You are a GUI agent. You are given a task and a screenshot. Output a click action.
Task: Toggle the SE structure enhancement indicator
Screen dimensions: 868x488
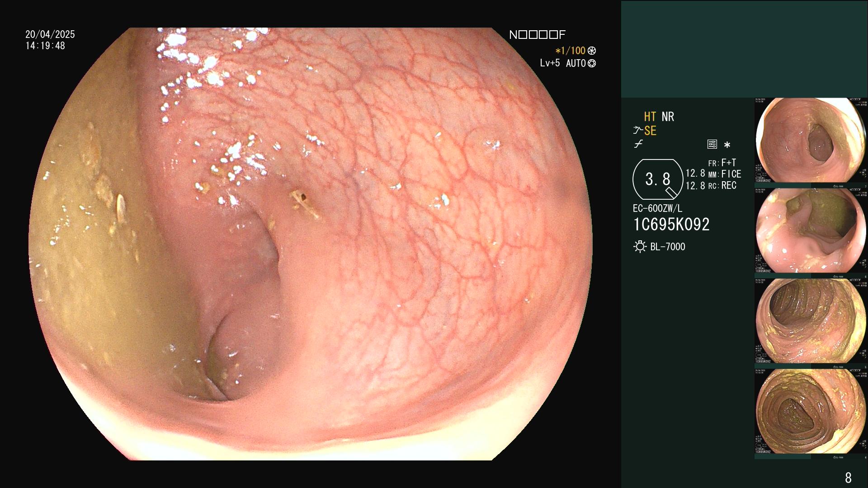pyautogui.click(x=650, y=131)
